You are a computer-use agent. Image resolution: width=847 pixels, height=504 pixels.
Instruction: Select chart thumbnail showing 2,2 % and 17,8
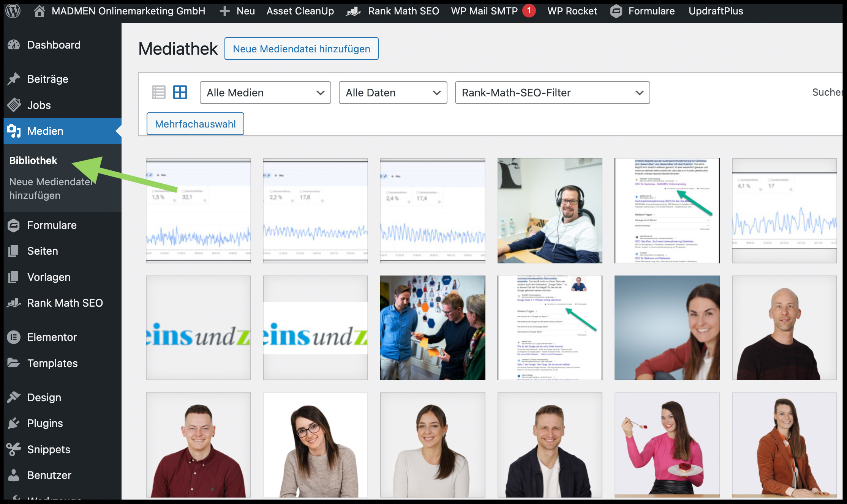tap(315, 211)
